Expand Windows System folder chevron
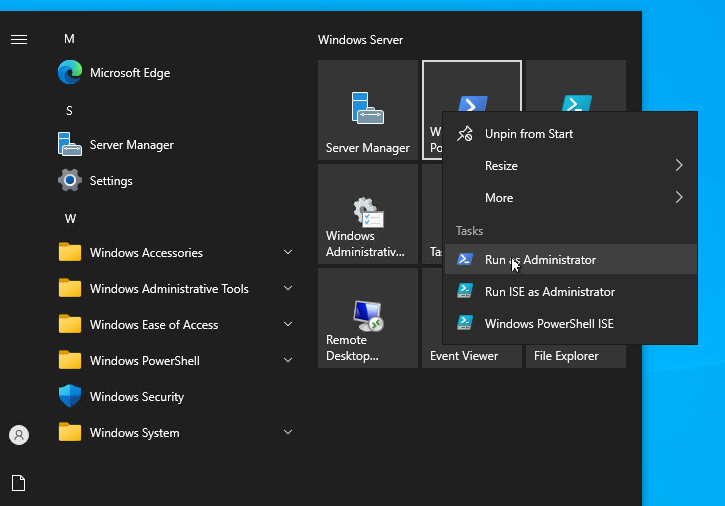 [288, 432]
